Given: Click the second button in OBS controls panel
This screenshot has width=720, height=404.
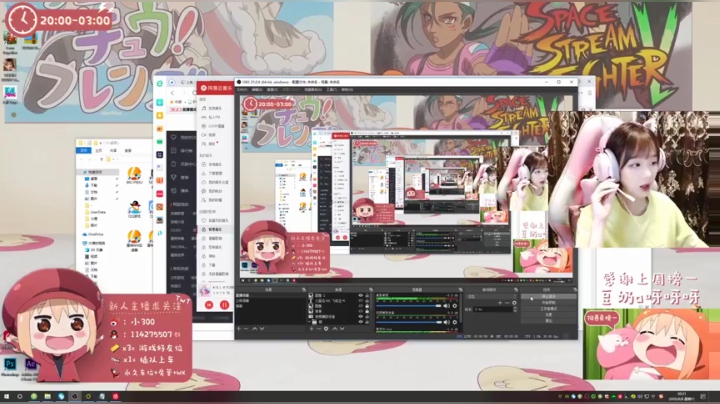Looking at the screenshot, I should pyautogui.click(x=548, y=302).
